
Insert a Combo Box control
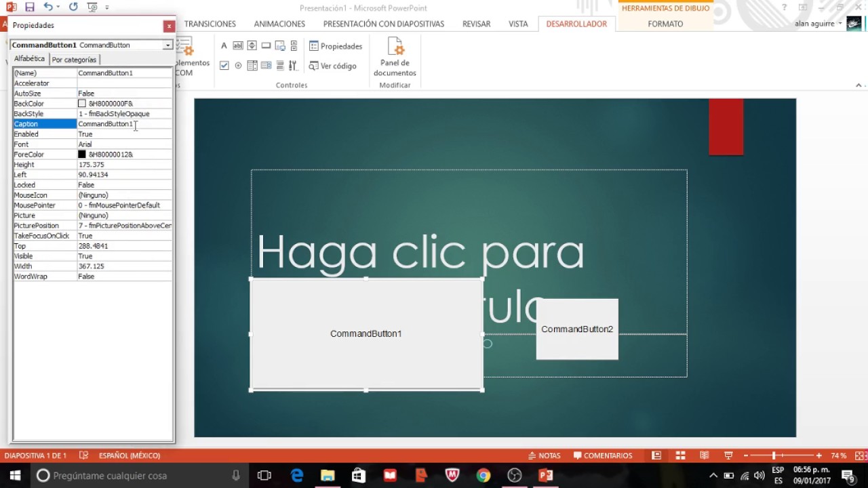pos(266,66)
